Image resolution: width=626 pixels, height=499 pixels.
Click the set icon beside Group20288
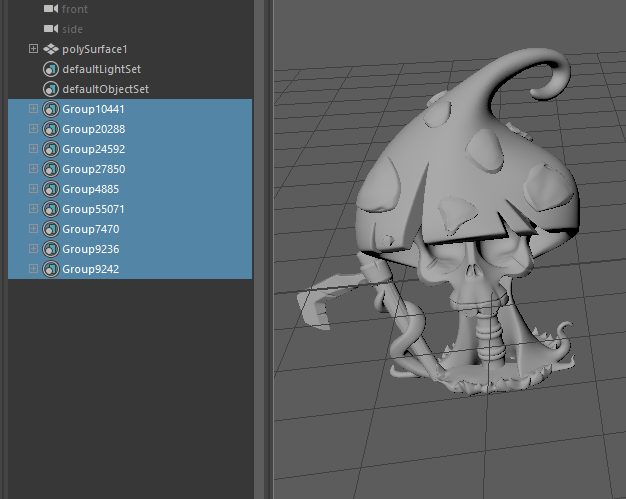[51, 129]
